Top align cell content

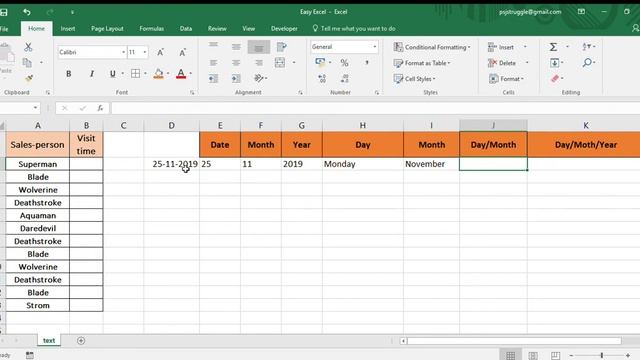click(x=213, y=45)
